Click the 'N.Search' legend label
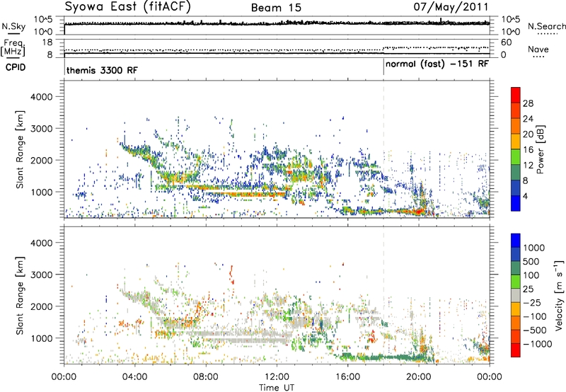This screenshot has width=566, height=392. (x=546, y=26)
